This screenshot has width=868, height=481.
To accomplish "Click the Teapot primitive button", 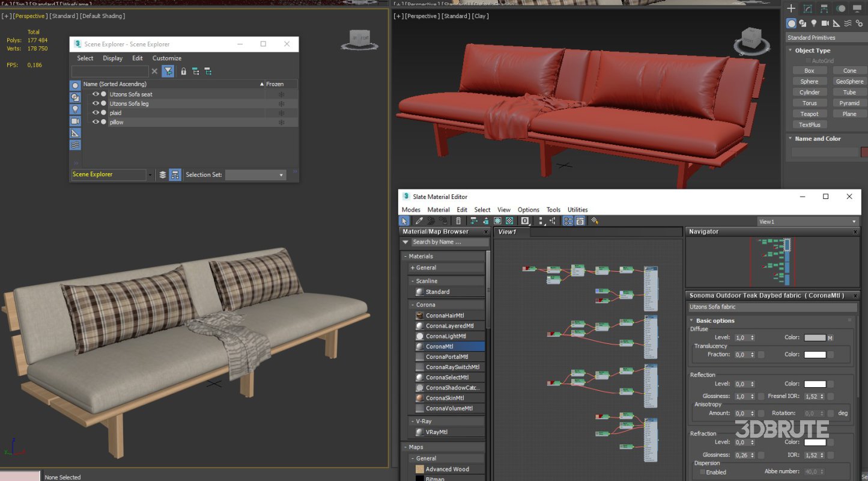I will click(x=810, y=114).
